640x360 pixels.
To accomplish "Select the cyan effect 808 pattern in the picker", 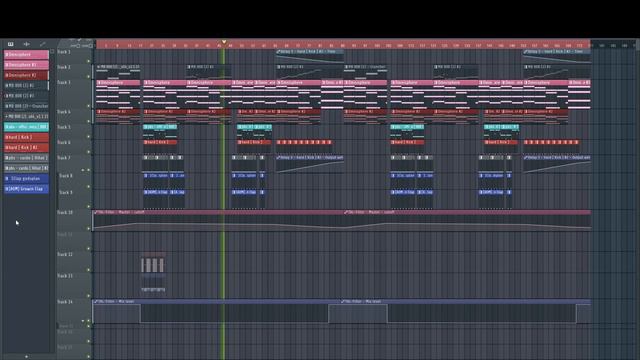I will coord(26,127).
